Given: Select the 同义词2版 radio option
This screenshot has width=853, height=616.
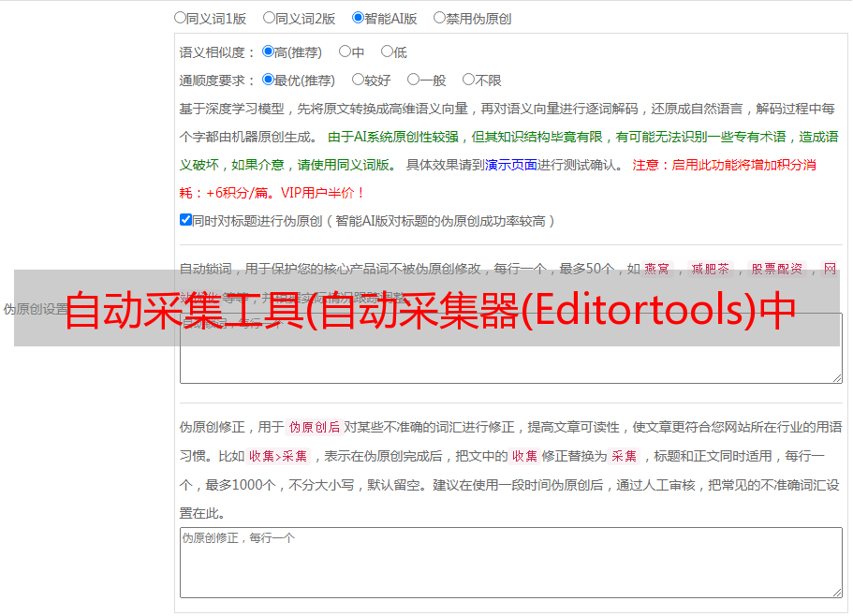Looking at the screenshot, I should click(269, 18).
